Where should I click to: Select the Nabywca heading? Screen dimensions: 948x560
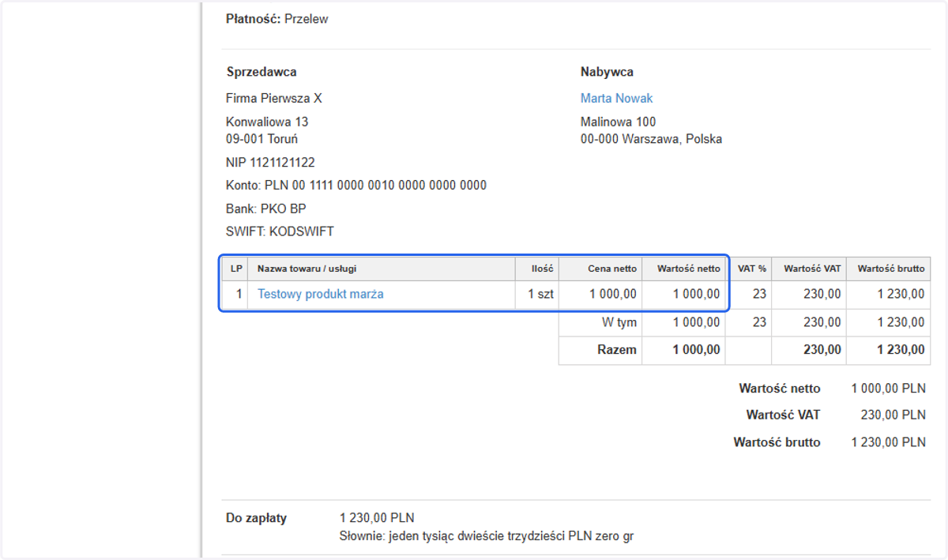607,72
